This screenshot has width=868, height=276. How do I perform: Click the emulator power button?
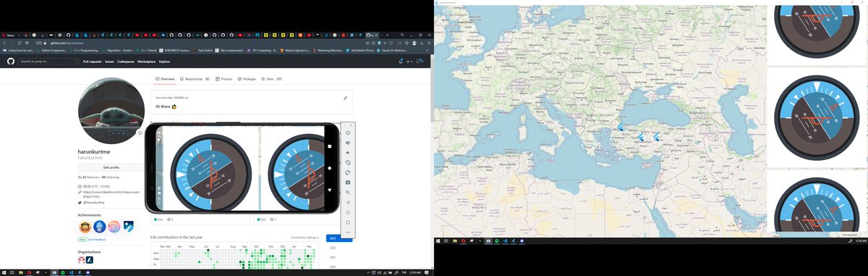click(x=348, y=133)
